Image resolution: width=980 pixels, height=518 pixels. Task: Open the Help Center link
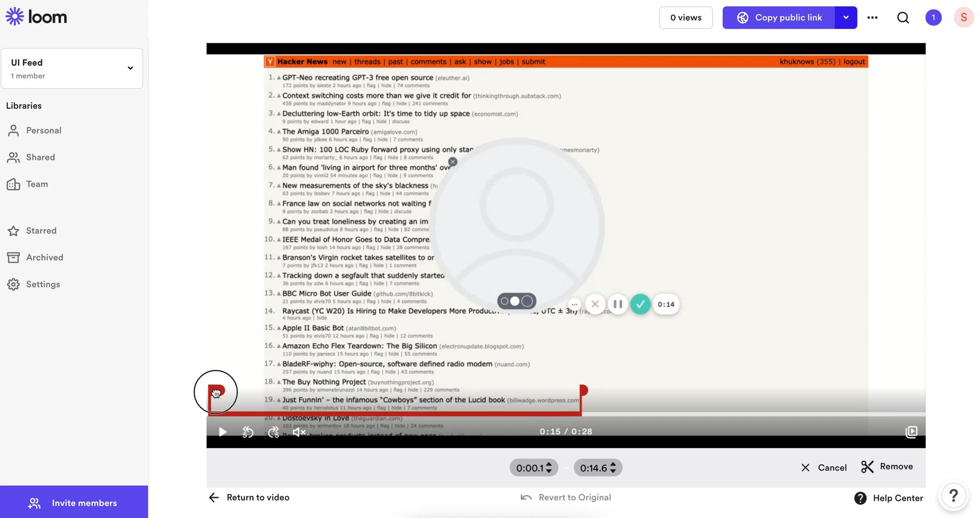coord(889,499)
